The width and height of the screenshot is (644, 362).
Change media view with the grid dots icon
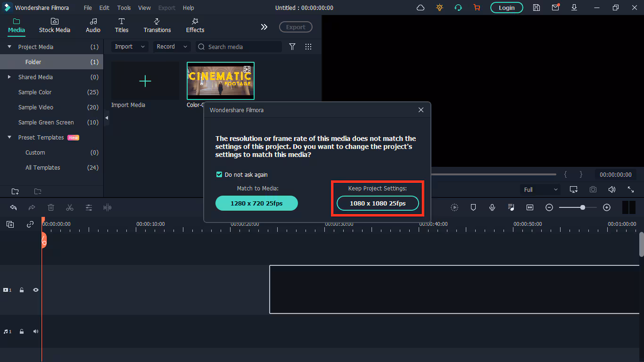(x=308, y=47)
